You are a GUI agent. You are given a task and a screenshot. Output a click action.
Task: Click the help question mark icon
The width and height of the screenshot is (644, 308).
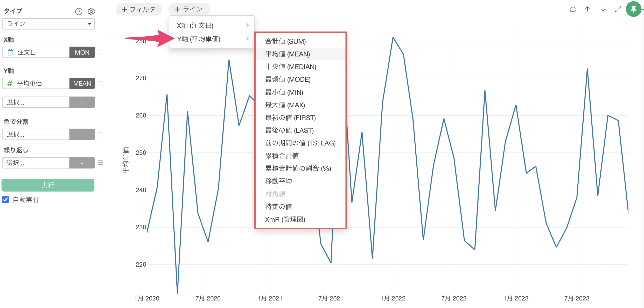click(78, 12)
